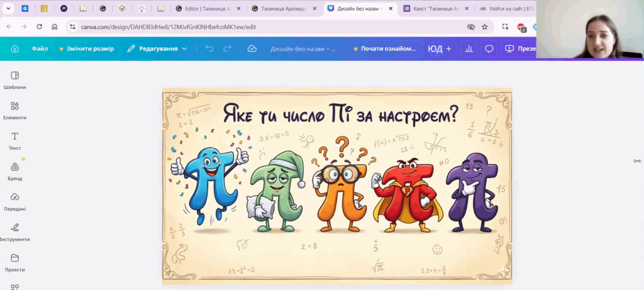
Task: Undo the last action
Action: [x=209, y=48]
